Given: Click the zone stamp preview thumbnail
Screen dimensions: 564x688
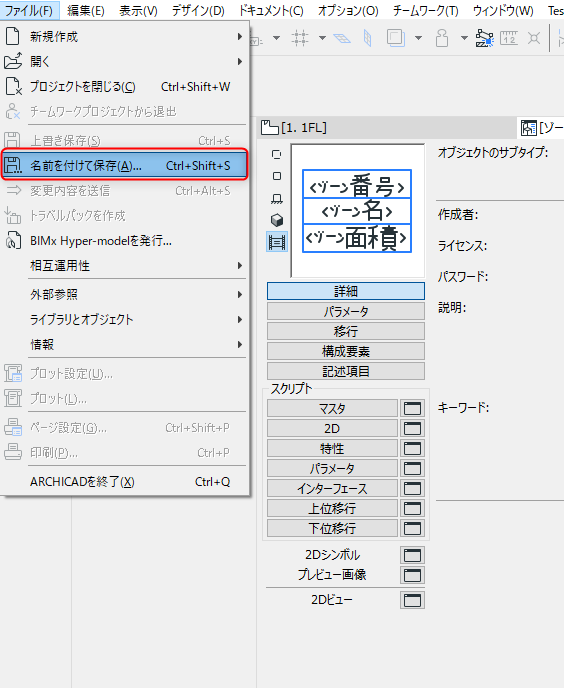Looking at the screenshot, I should (357, 211).
